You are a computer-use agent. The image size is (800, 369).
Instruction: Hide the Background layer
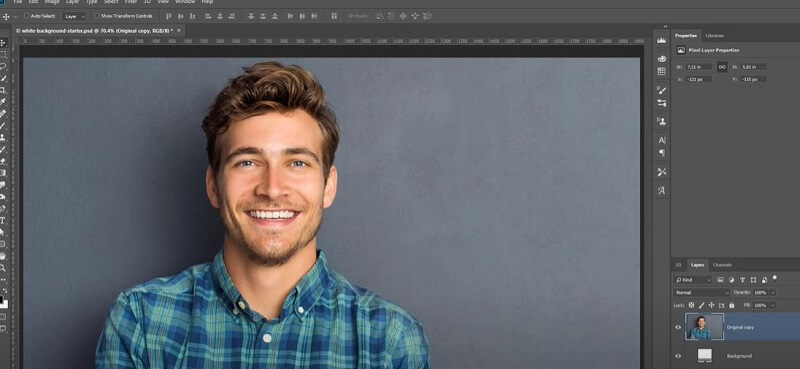click(x=678, y=356)
